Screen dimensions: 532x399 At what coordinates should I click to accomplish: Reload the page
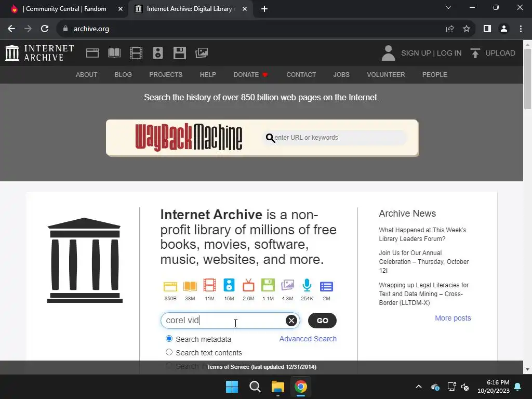pos(45,29)
